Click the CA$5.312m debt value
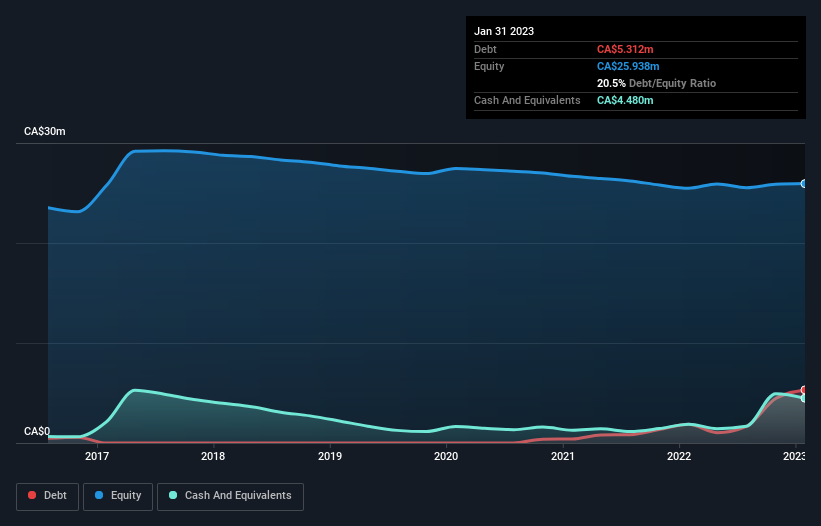This screenshot has height=526, width=821. (x=625, y=49)
